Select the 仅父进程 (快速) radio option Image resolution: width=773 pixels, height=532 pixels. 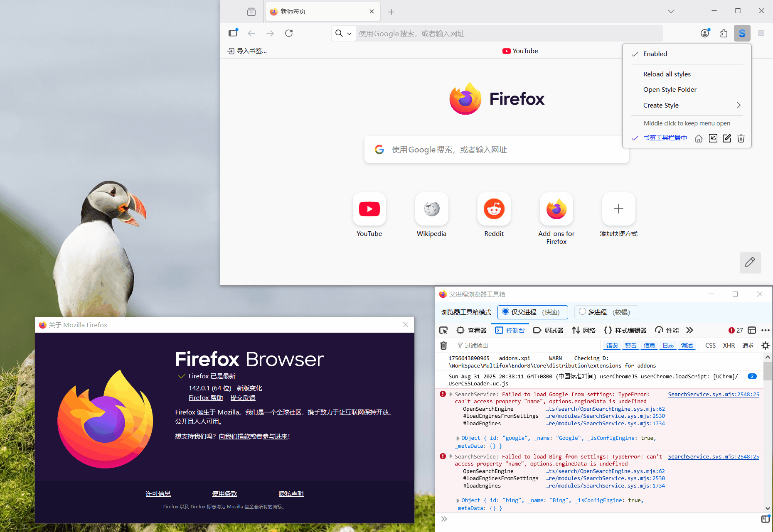point(533,312)
